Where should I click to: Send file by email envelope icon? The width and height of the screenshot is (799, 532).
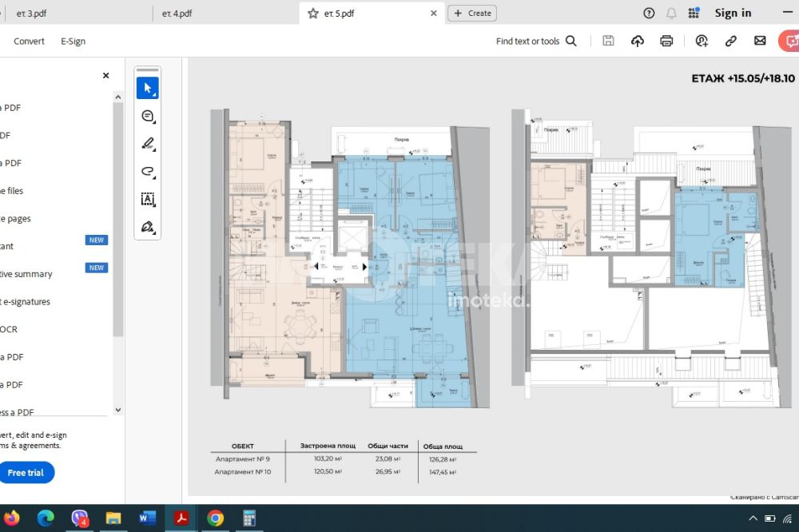click(x=760, y=42)
